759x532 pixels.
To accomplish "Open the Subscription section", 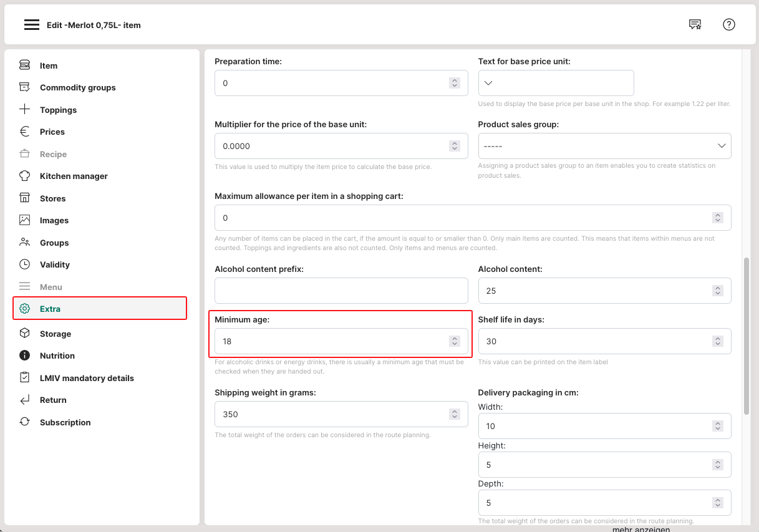I will [x=65, y=422].
